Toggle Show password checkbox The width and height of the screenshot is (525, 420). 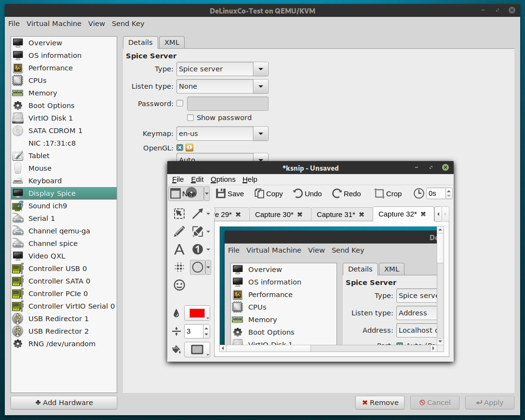(x=190, y=118)
